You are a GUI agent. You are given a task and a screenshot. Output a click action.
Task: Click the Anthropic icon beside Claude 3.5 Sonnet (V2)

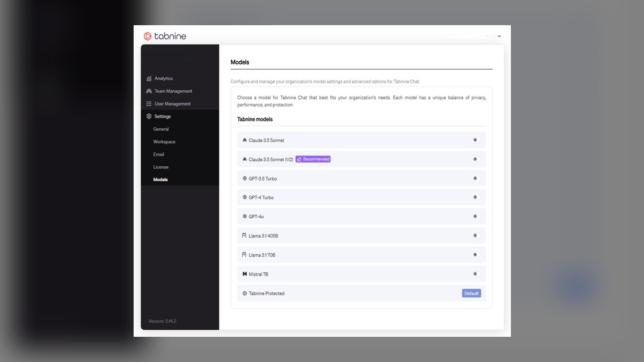point(245,159)
